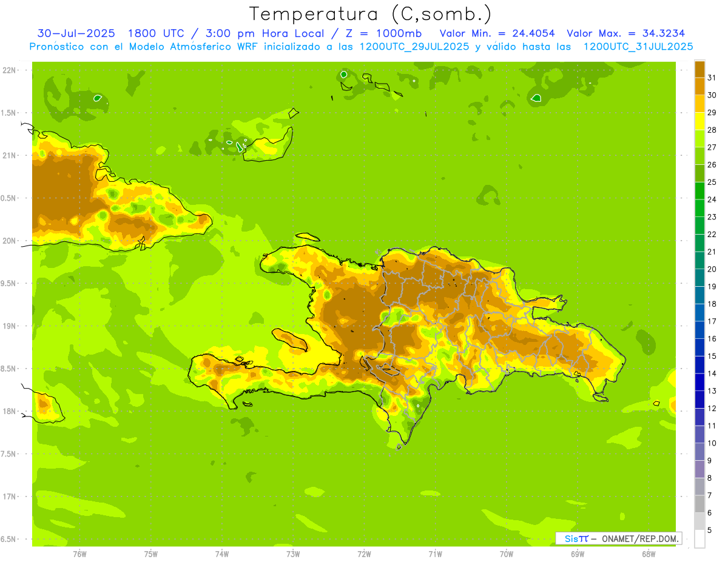Click the '1200UTC_29JUL2025' initialization time
This screenshot has width=728, height=562.
(414, 47)
